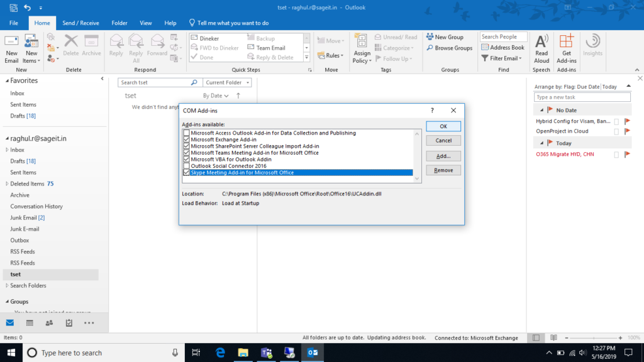Open the Calendar view in bottom navigation
644x362 pixels.
coord(30,323)
